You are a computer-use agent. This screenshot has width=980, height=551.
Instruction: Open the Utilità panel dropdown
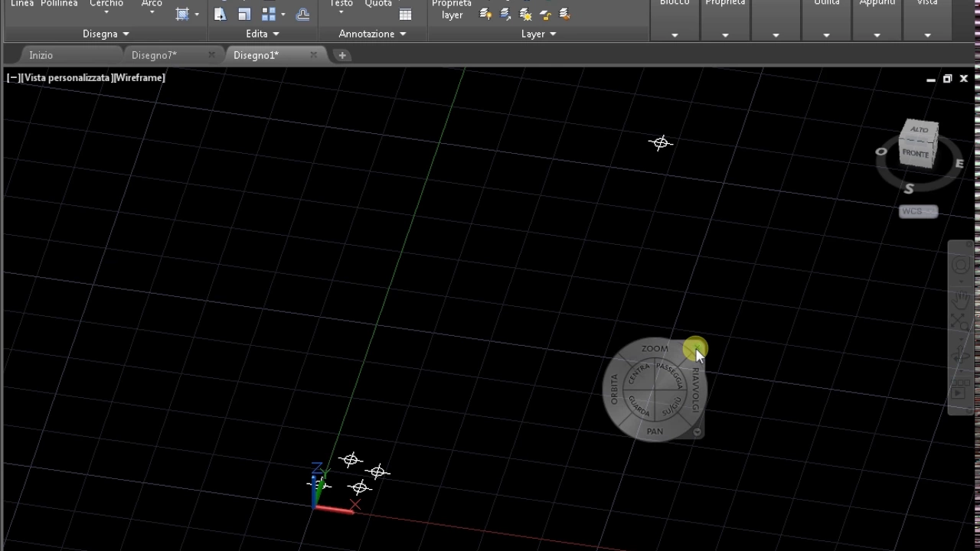click(826, 35)
